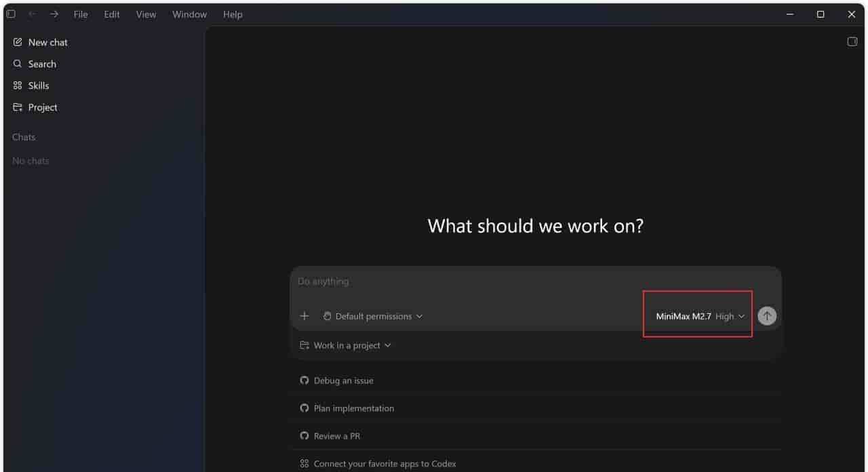Viewport: 868px width, 472px height.
Task: Select 'Connect your favorite apps to Codex'
Action: coord(536,464)
